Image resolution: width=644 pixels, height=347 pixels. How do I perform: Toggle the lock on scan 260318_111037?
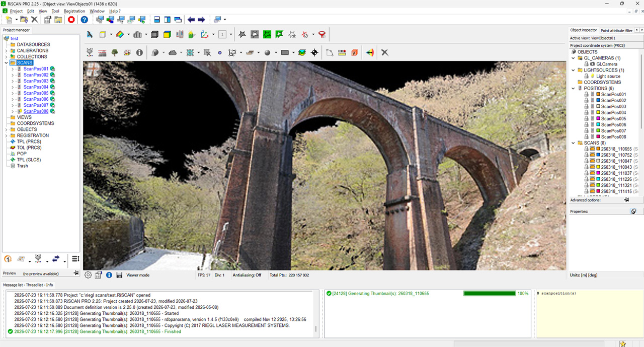point(587,173)
